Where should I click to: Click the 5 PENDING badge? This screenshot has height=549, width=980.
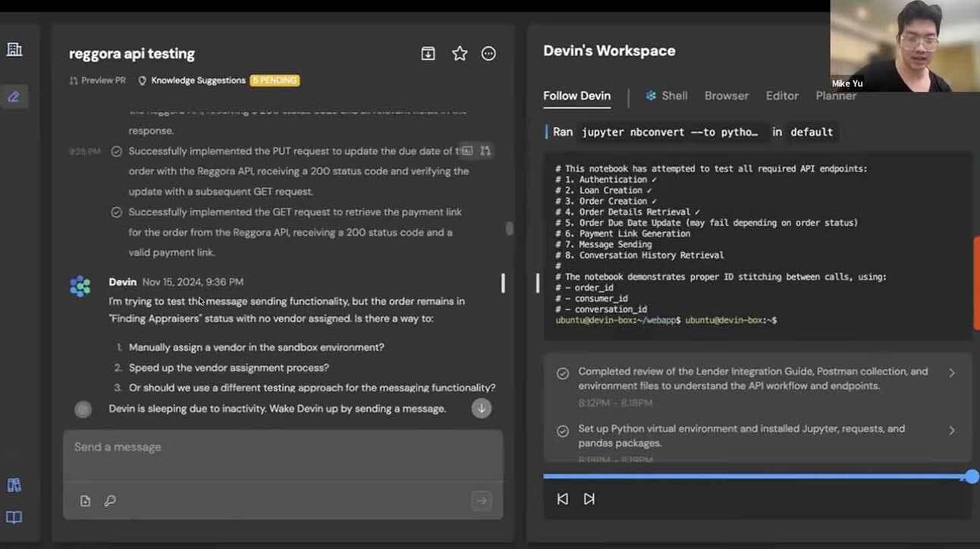275,80
